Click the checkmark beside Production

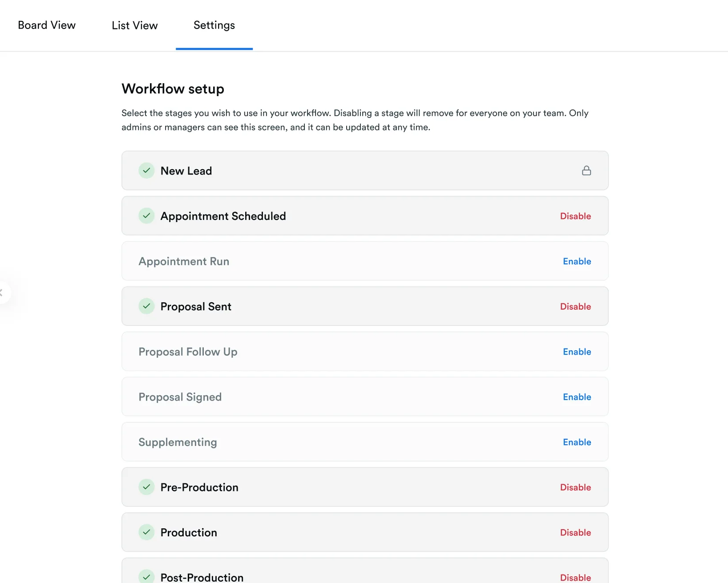[x=146, y=532]
